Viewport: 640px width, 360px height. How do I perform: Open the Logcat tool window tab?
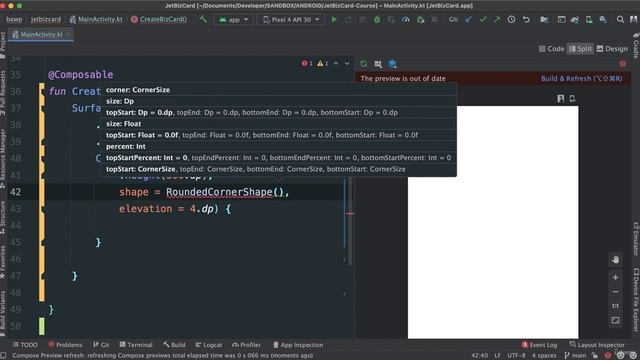(x=209, y=345)
